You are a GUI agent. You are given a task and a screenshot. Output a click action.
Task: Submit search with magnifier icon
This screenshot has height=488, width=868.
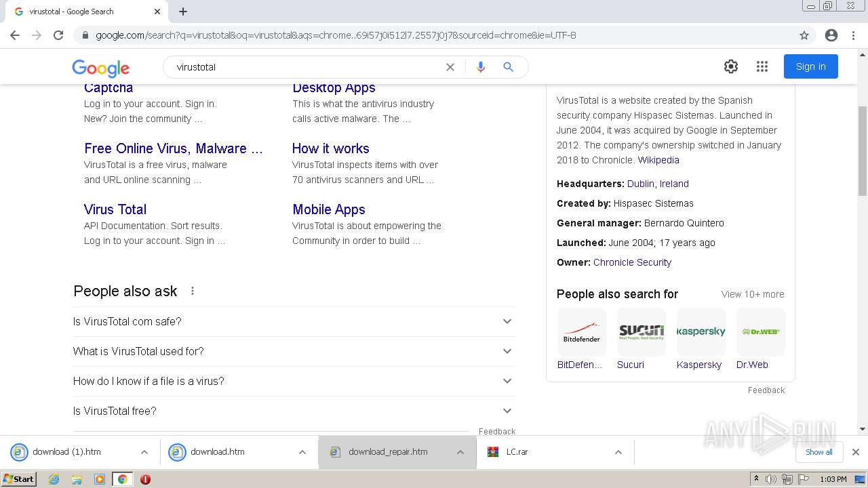[x=508, y=66]
